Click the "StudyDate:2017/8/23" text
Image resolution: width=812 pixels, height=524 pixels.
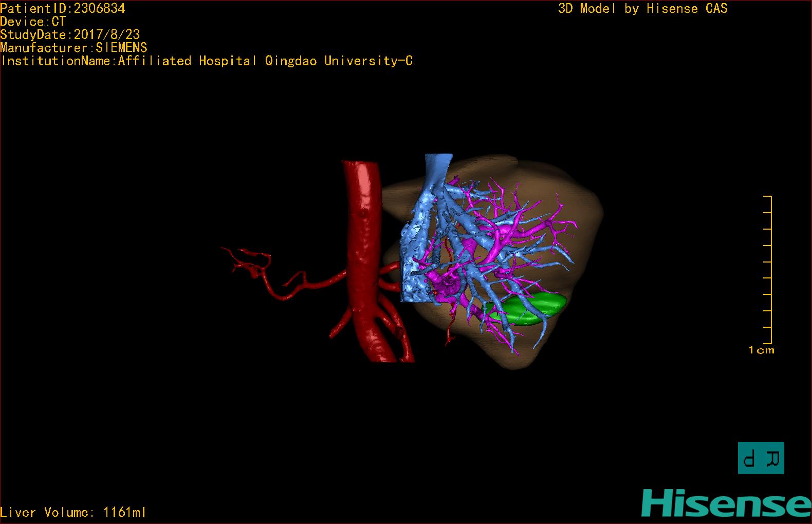tap(70, 34)
